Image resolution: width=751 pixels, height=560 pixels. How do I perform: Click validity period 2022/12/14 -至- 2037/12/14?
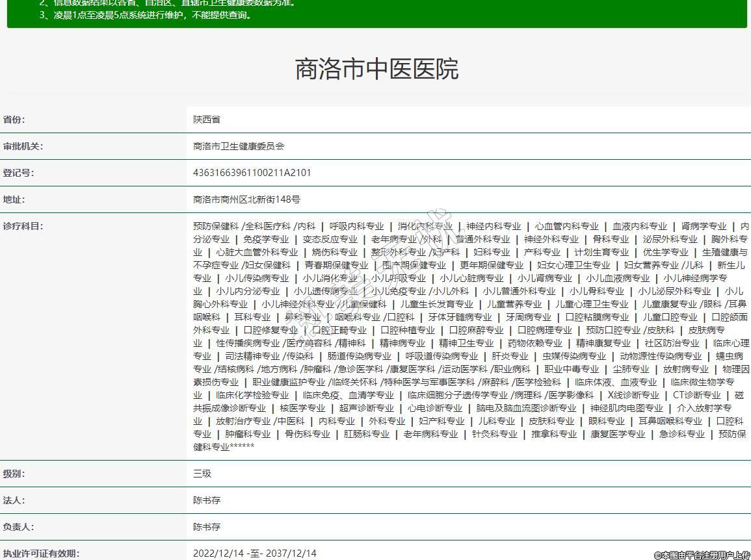(254, 554)
